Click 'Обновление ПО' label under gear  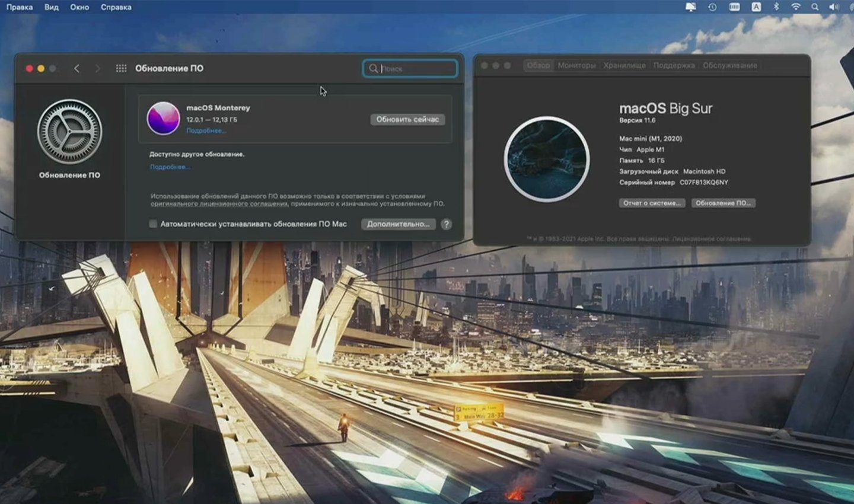69,175
